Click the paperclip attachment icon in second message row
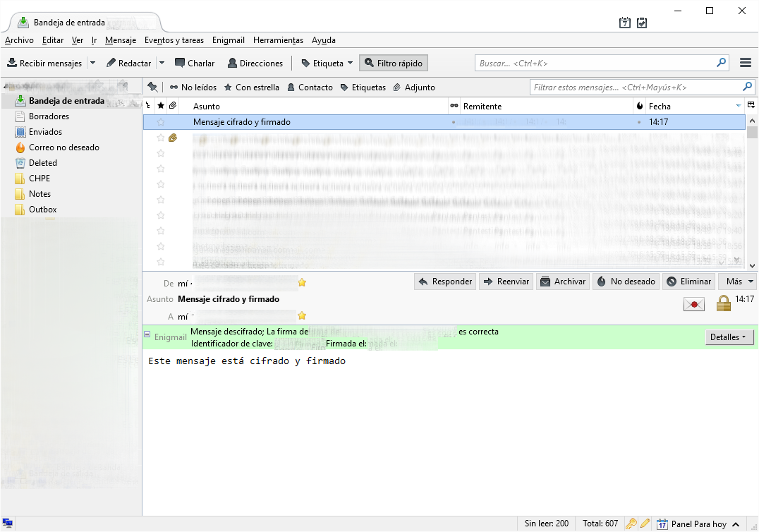 click(173, 138)
